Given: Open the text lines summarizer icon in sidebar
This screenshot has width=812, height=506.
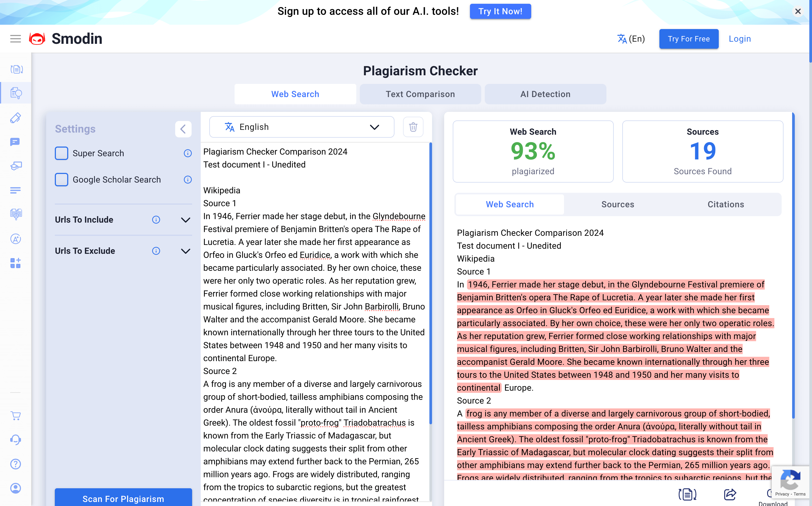Looking at the screenshot, I should coord(15,190).
